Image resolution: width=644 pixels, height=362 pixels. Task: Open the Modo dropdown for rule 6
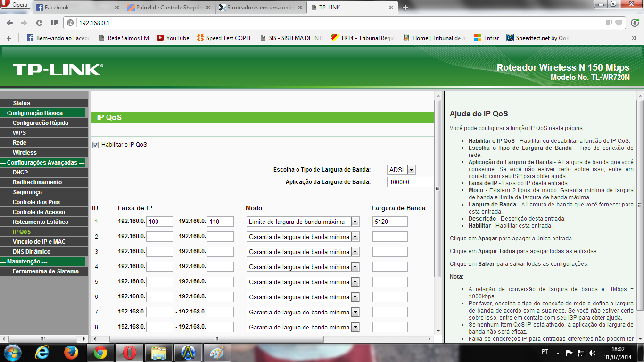click(303, 297)
